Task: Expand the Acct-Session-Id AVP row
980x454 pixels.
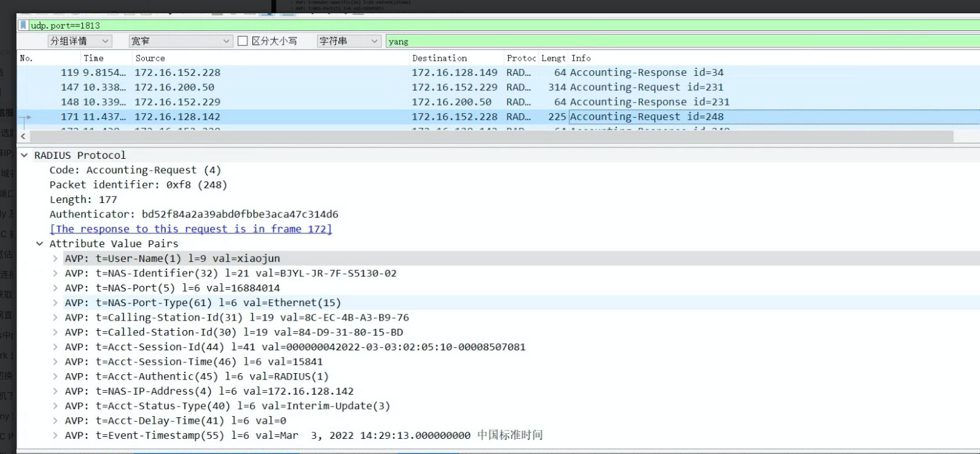Action: pos(55,347)
